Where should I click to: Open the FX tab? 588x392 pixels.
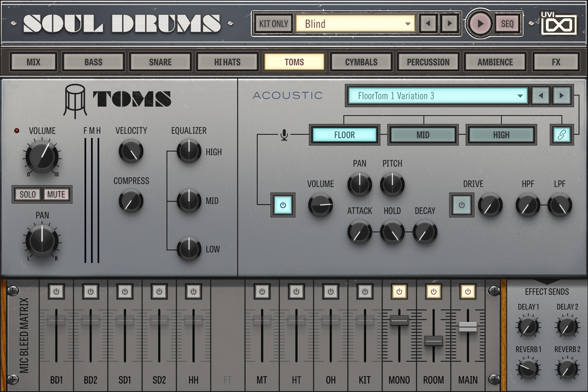556,62
